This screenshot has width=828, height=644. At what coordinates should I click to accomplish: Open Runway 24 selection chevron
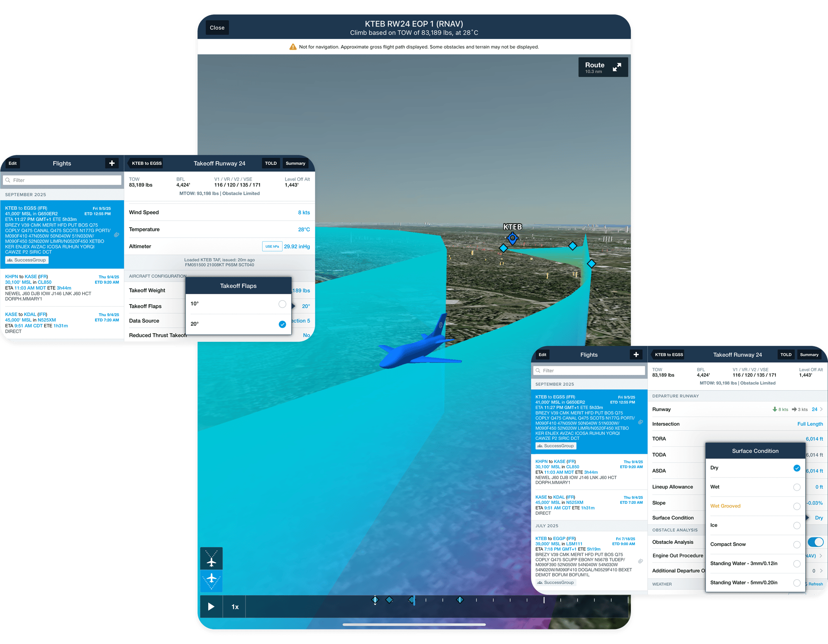(x=821, y=409)
